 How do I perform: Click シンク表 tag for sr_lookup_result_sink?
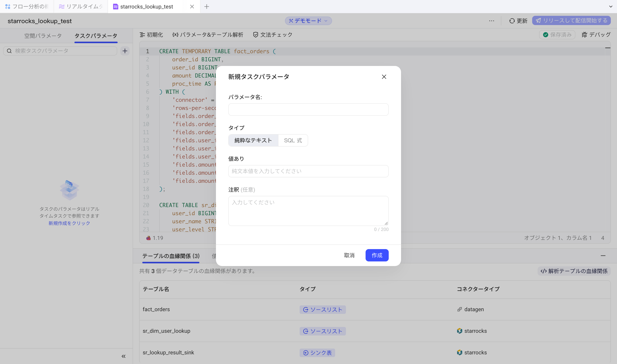pyautogui.click(x=317, y=353)
